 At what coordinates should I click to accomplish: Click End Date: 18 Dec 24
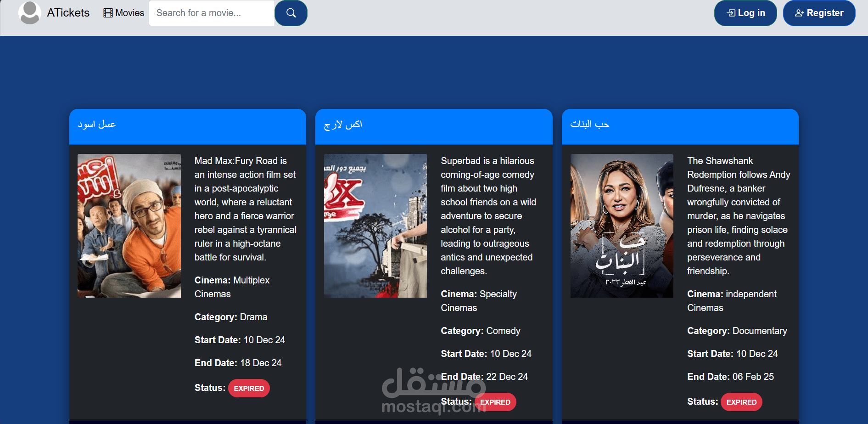click(238, 363)
